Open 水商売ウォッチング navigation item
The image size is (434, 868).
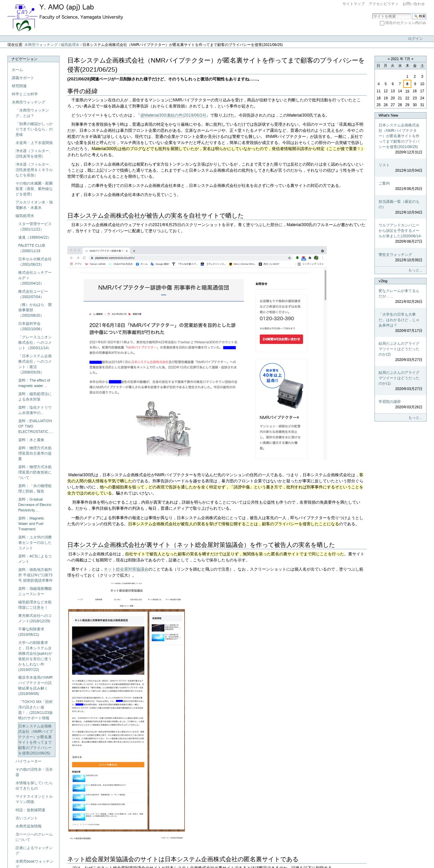click(28, 102)
